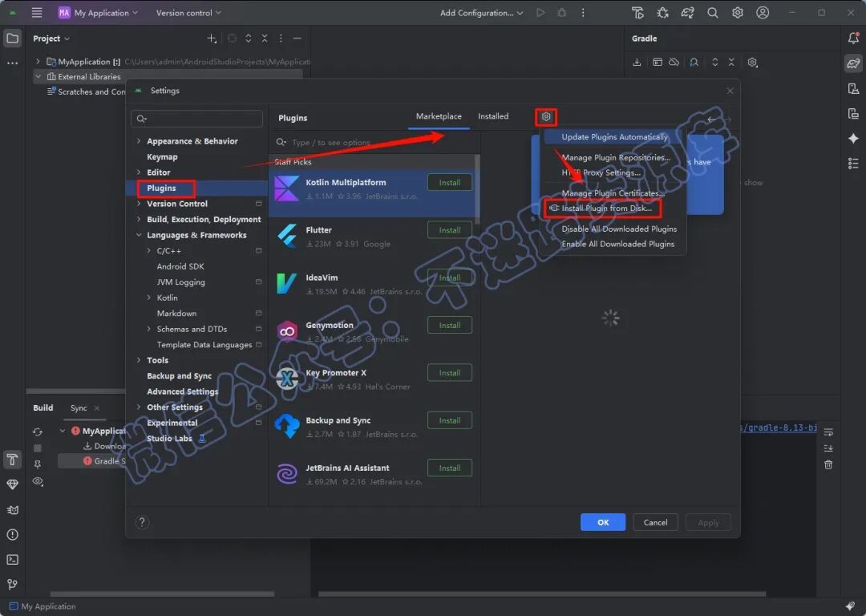Expand Appearance & Behavior settings node
Screen dimensions: 866x616
coord(139,141)
